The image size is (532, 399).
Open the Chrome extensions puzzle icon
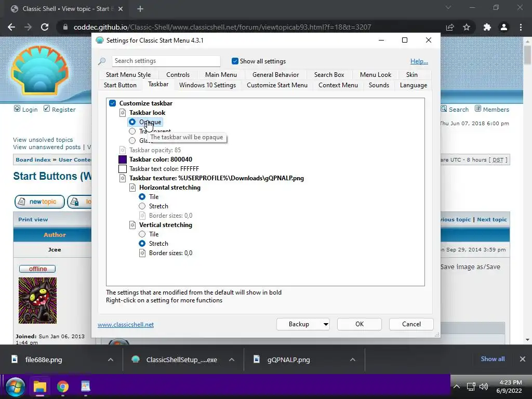click(487, 27)
